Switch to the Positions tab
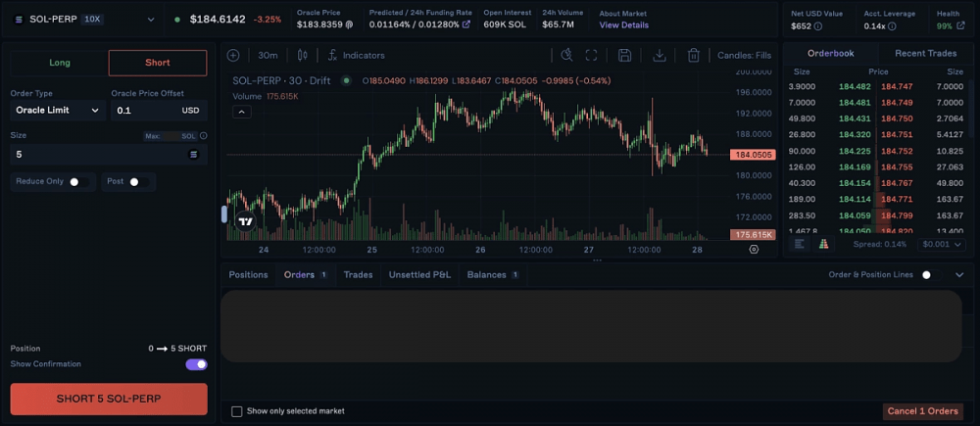 click(x=248, y=275)
